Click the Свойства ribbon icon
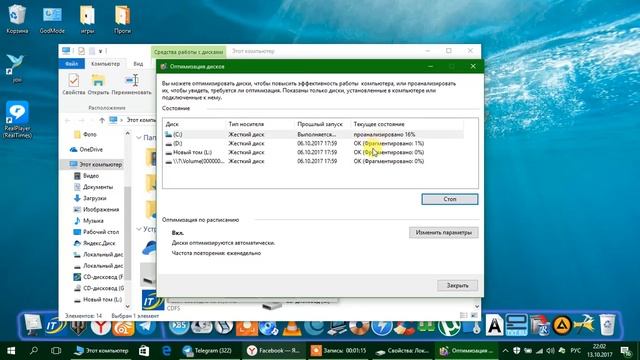The width and height of the screenshot is (640, 360). [x=74, y=84]
